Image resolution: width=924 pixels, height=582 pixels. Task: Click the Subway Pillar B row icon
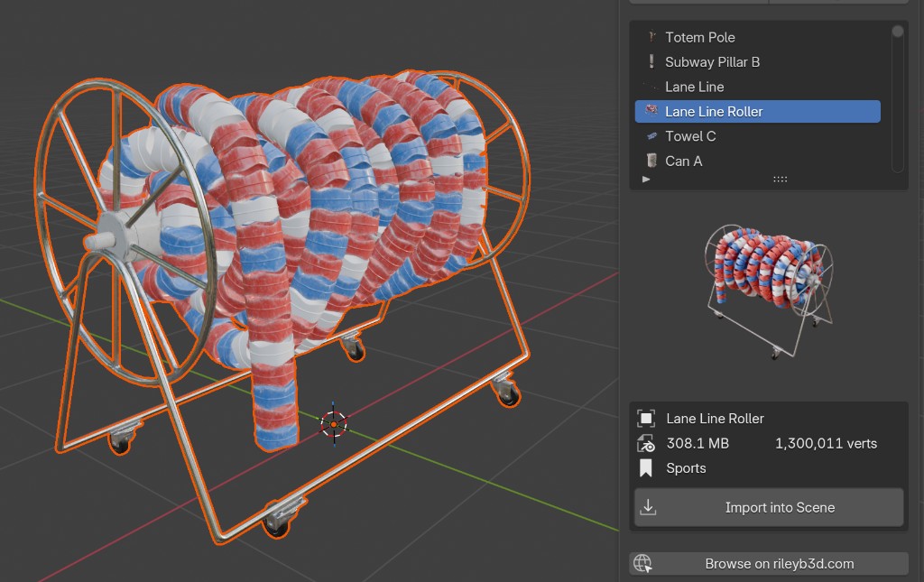click(651, 62)
